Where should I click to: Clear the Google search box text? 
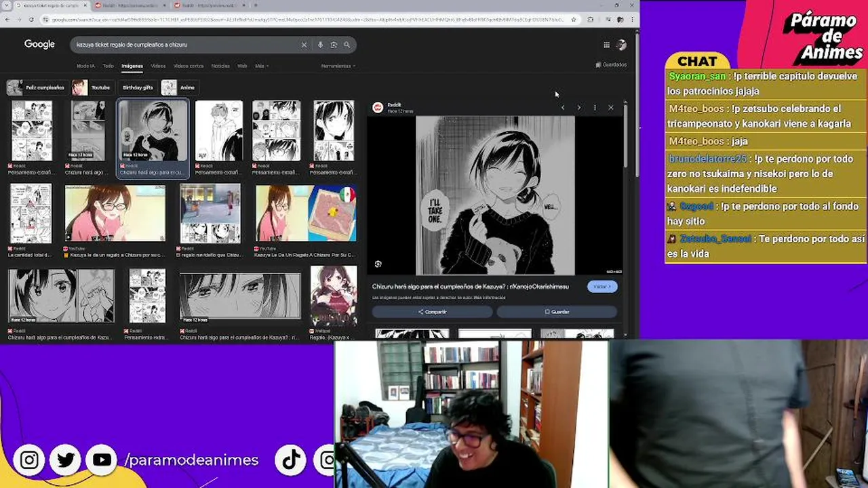(304, 45)
